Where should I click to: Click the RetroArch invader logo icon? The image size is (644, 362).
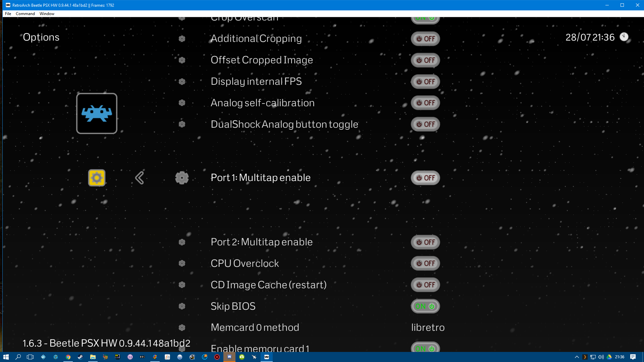97,113
